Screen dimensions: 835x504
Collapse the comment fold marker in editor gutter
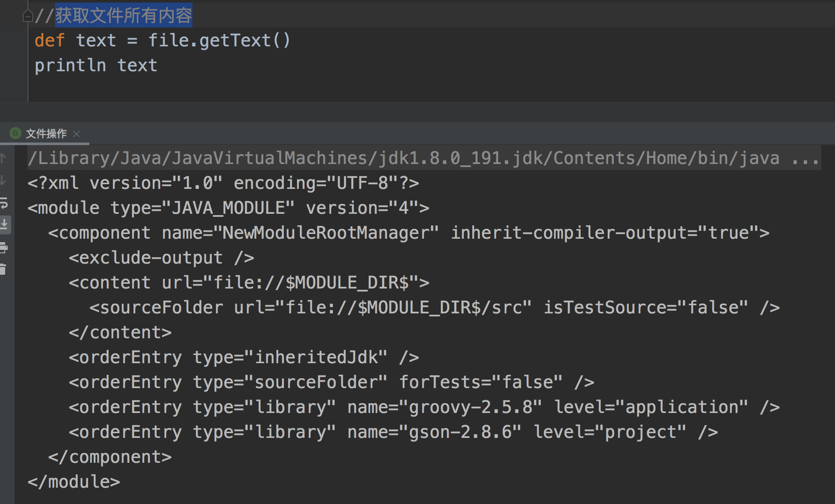click(x=27, y=16)
